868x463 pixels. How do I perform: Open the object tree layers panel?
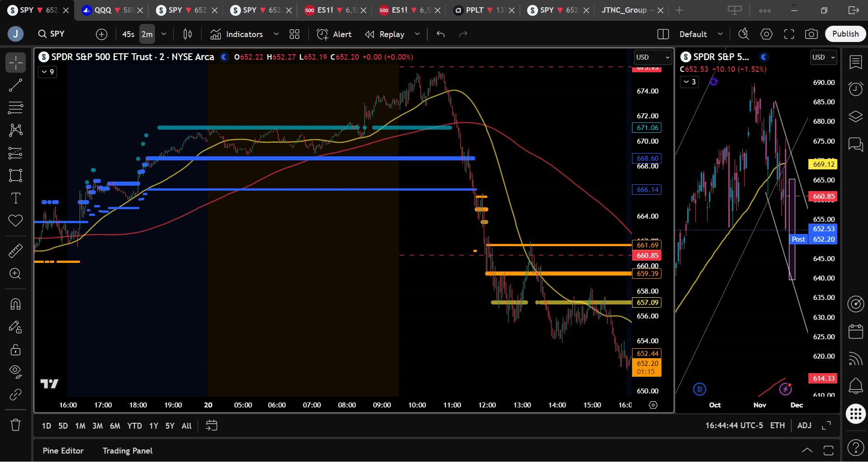[x=855, y=117]
